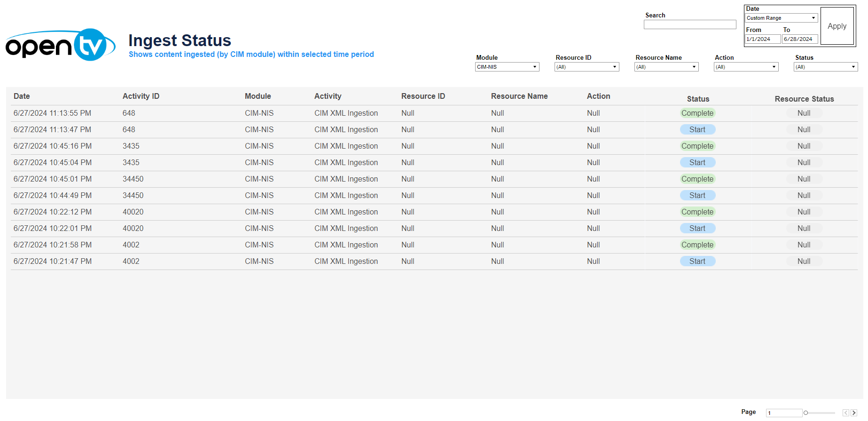The image size is (868, 421).
Task: Open the Module filter dropdown
Action: pyautogui.click(x=507, y=67)
